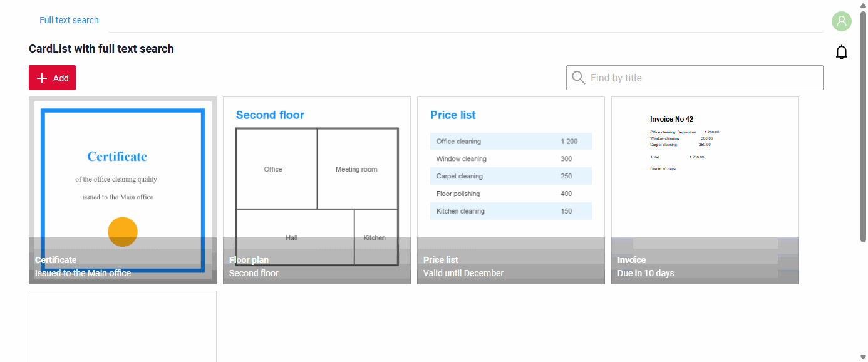Screen dimensions: 868x362
Task: Open the Invoice card
Action: click(x=705, y=190)
